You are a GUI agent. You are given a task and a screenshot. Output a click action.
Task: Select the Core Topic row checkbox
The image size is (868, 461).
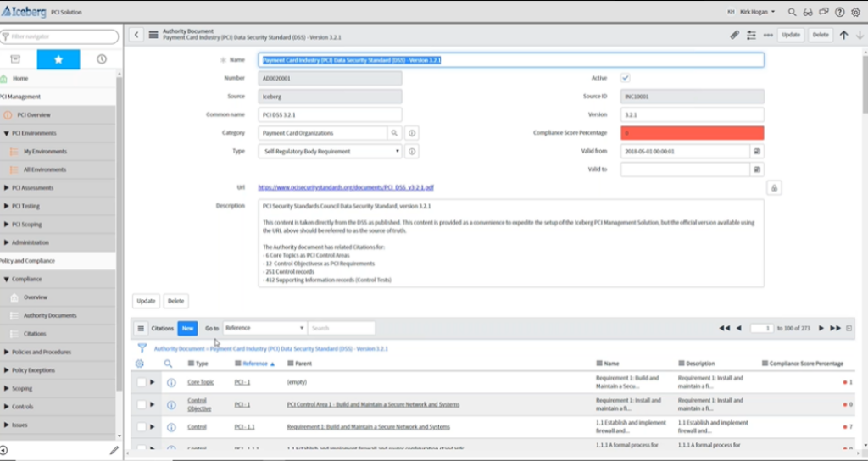[x=142, y=382]
